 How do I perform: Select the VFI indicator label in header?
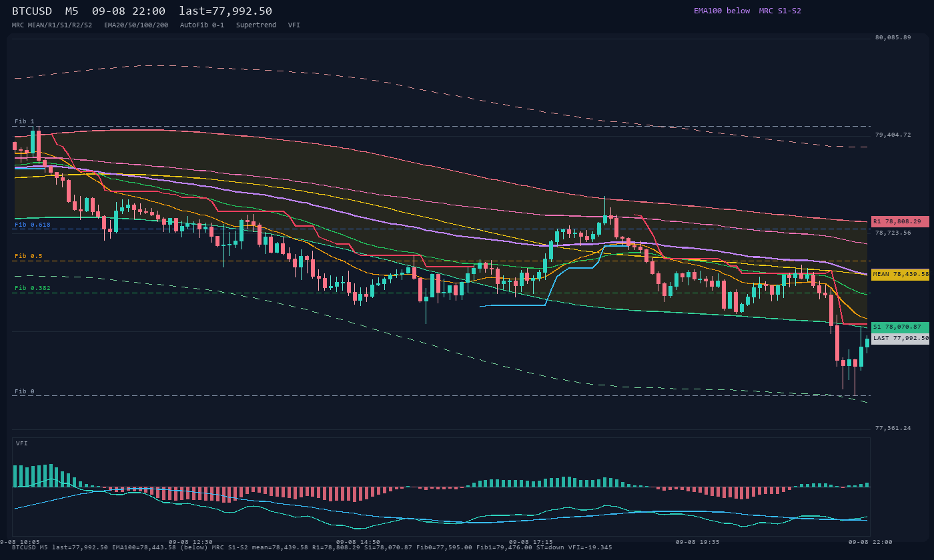pos(294,25)
